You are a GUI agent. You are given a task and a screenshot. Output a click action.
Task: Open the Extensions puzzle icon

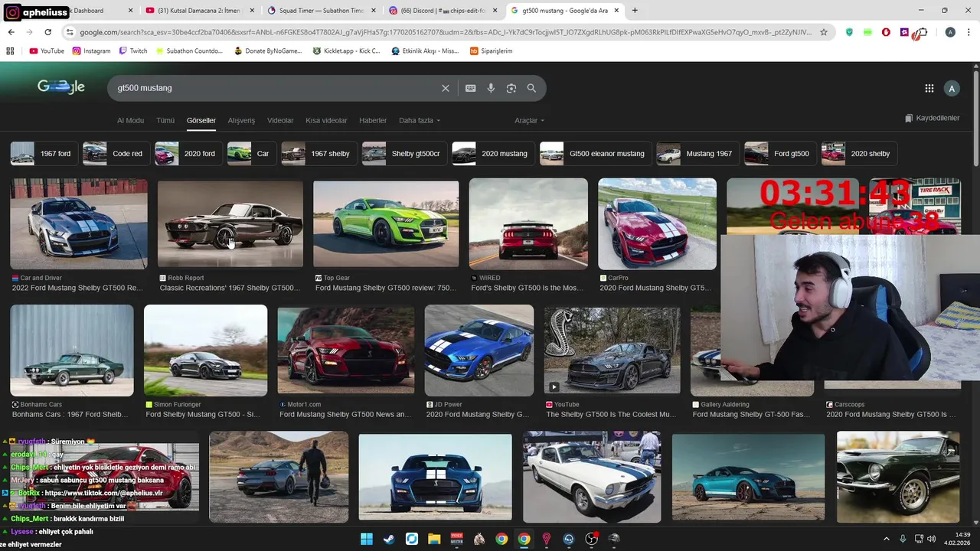click(923, 32)
